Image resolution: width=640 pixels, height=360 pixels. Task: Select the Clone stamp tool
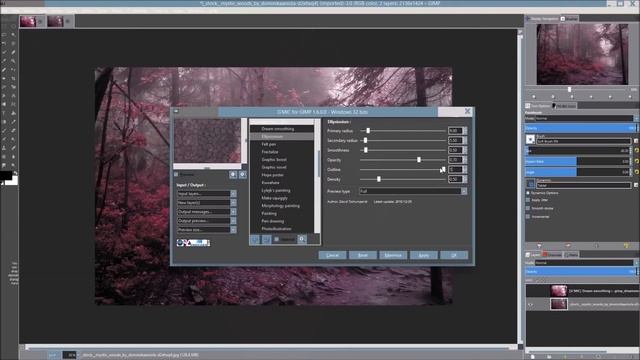pos(4,148)
